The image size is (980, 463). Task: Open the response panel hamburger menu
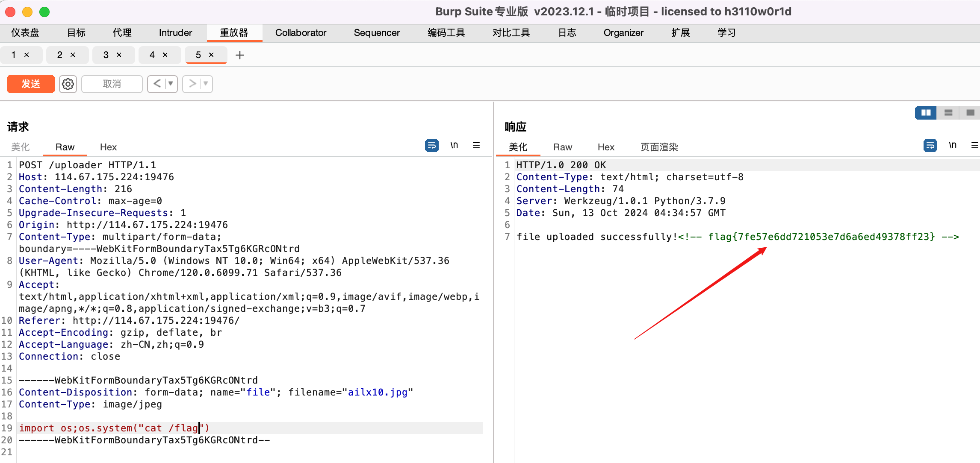(975, 146)
